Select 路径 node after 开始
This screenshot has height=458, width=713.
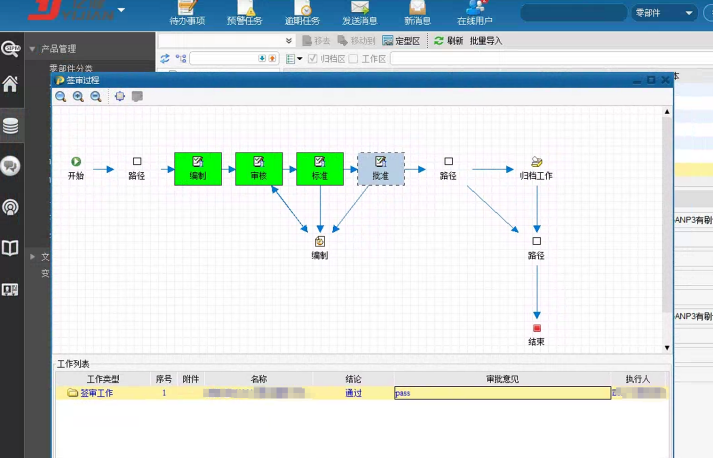[x=136, y=168]
